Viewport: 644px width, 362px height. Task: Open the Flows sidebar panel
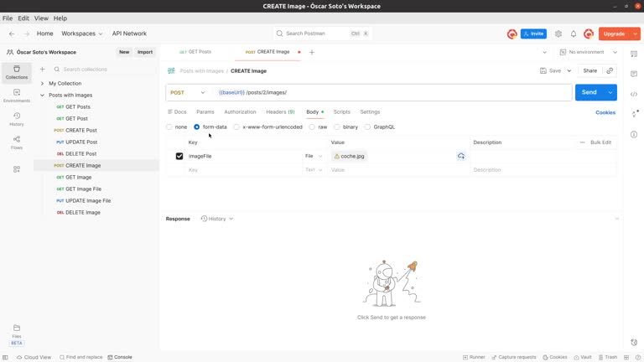coord(17,142)
